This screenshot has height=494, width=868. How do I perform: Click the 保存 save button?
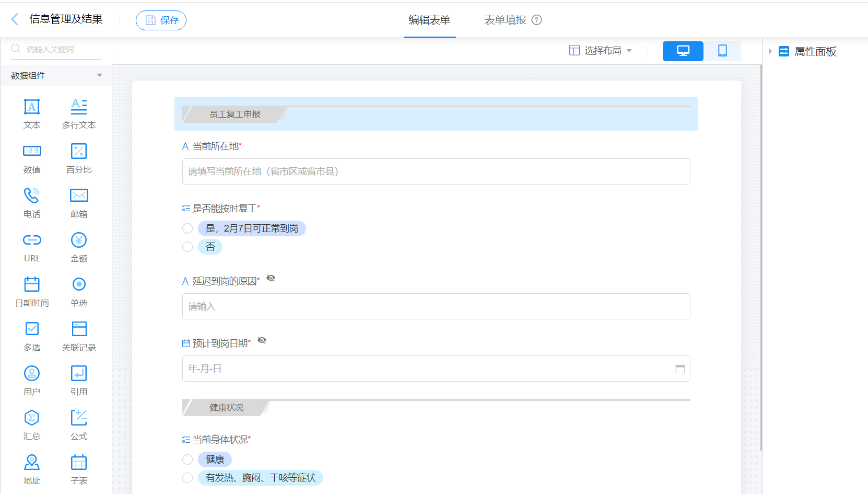point(161,20)
